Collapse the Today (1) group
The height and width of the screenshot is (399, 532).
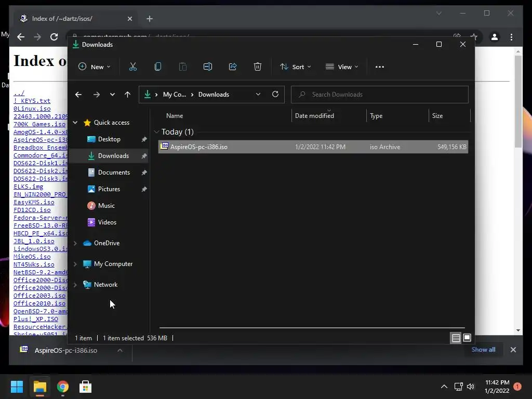(x=156, y=131)
